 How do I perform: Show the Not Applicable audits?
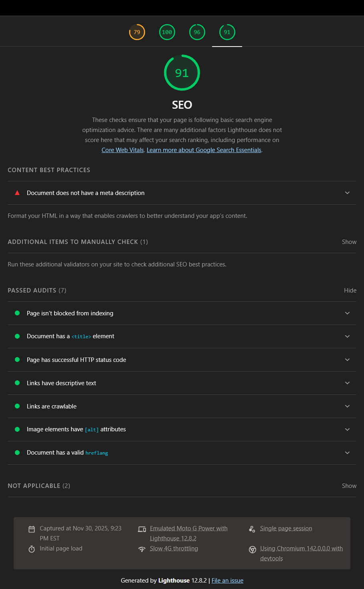[x=349, y=486]
